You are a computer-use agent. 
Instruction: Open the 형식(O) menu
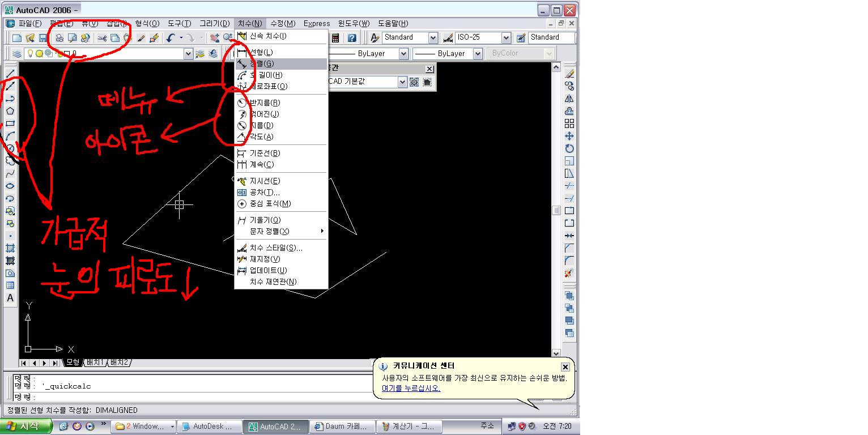(x=147, y=23)
